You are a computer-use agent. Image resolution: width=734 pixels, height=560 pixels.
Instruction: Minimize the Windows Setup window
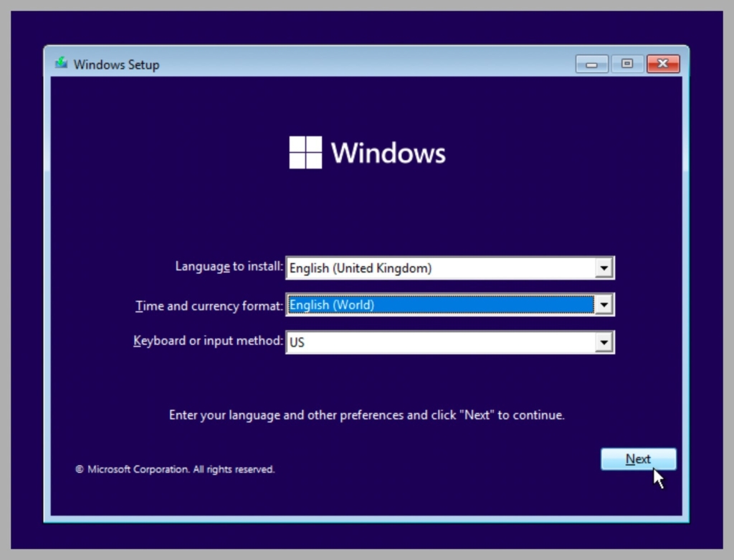tap(591, 65)
